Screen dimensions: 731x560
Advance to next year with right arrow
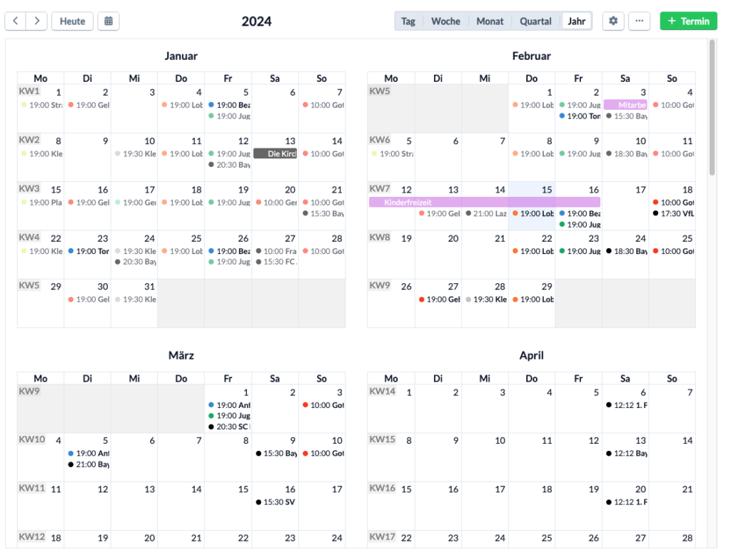[x=37, y=21]
